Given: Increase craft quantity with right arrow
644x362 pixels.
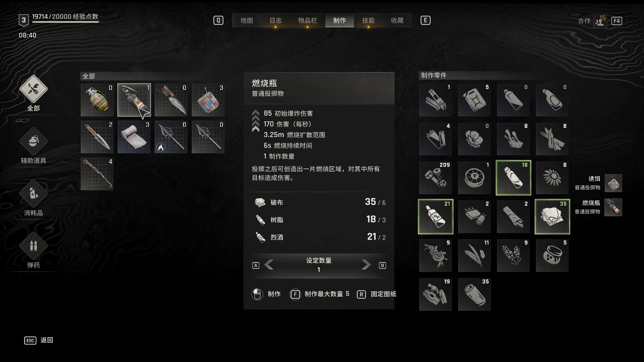Looking at the screenshot, I should 366,265.
